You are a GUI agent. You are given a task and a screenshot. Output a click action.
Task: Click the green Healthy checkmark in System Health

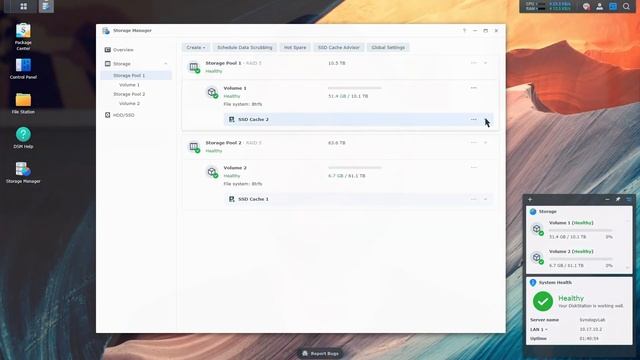coord(543,302)
